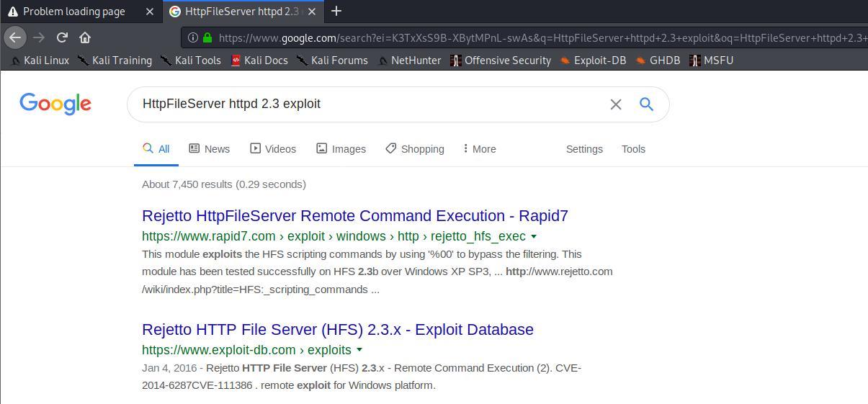Click the exploit-db.com green URL breadcrumb

[x=246, y=350]
